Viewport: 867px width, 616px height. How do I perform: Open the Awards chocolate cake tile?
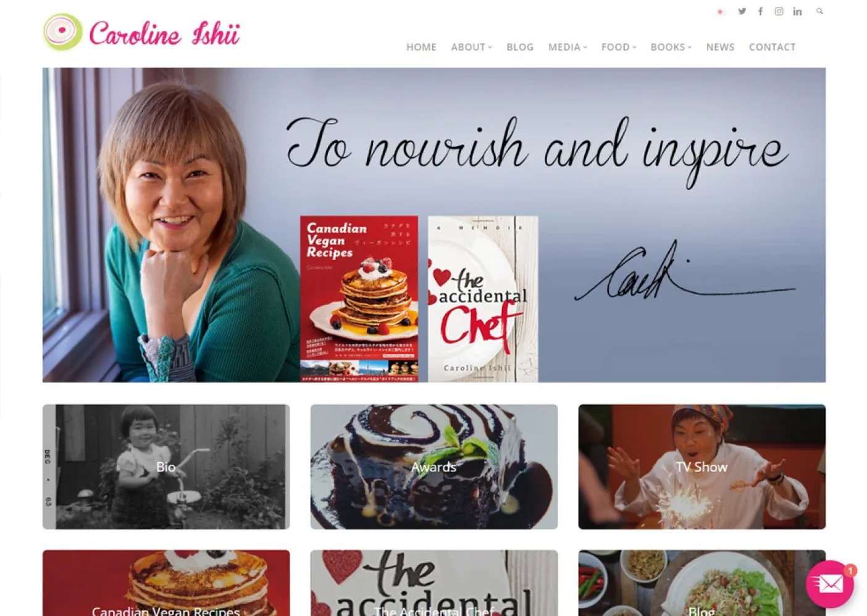tap(434, 467)
